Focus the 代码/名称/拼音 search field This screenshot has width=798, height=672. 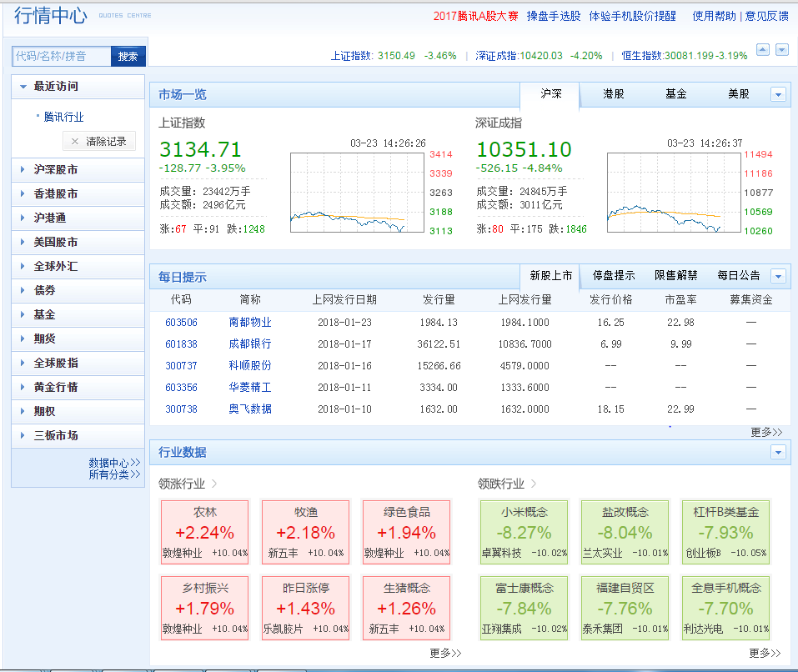[62, 57]
